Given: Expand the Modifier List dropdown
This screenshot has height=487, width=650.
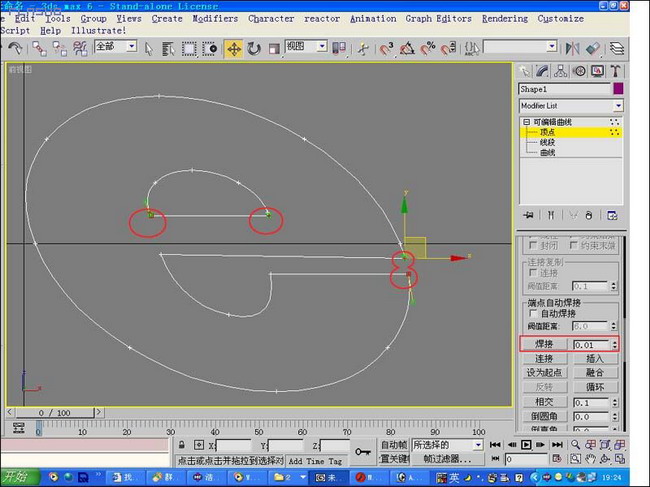Looking at the screenshot, I should click(618, 106).
